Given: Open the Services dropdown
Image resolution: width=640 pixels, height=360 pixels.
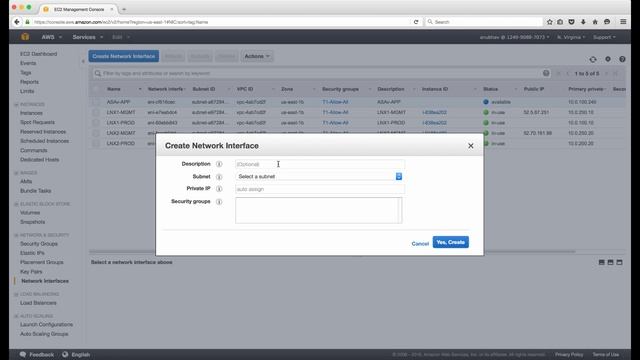Looking at the screenshot, I should click(88, 37).
